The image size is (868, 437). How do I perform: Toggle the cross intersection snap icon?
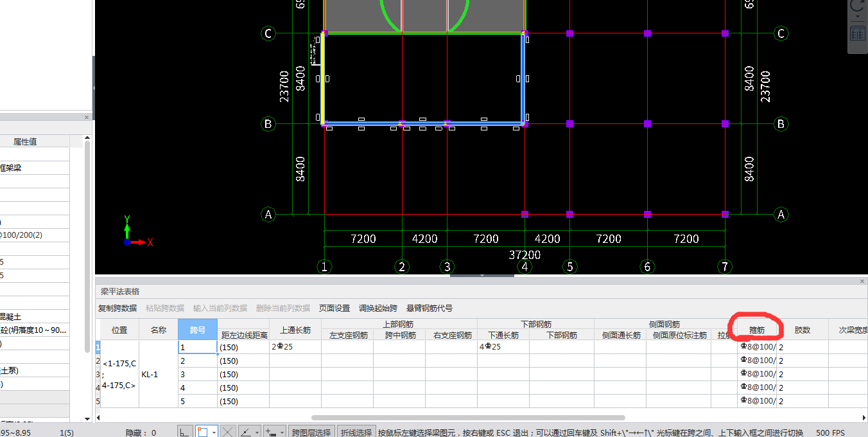[x=229, y=433]
